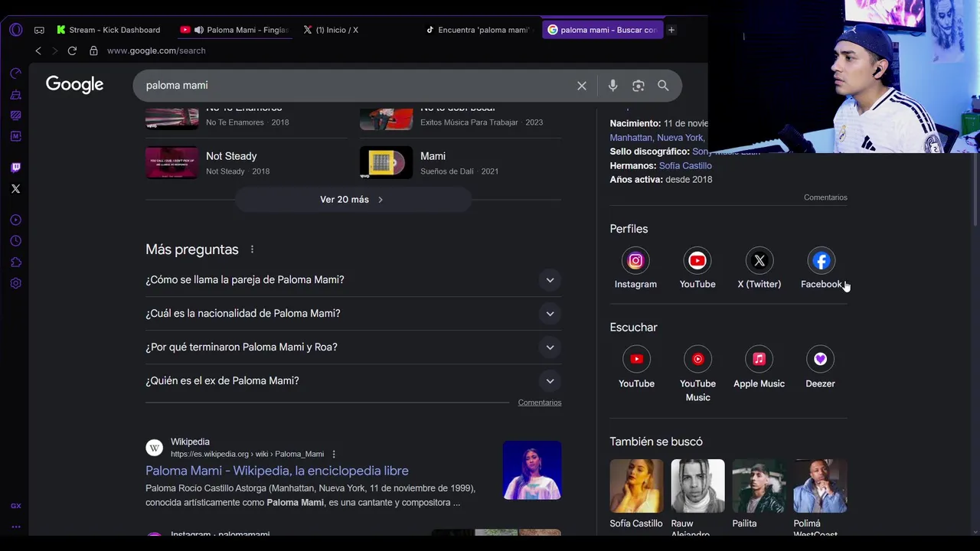Click Comentarios under the knowledge panel
980x551 pixels.
coord(825,197)
